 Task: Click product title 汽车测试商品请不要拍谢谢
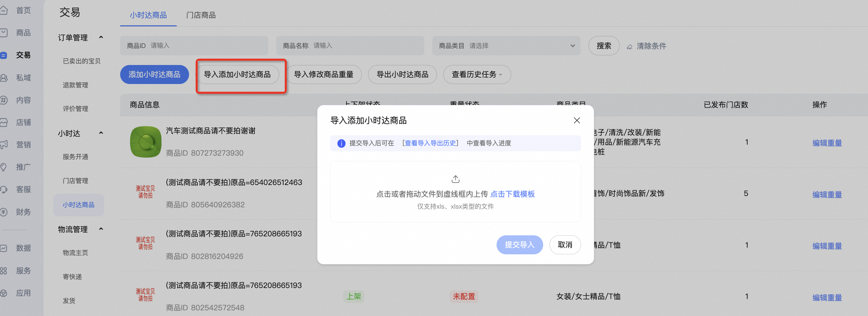click(211, 131)
